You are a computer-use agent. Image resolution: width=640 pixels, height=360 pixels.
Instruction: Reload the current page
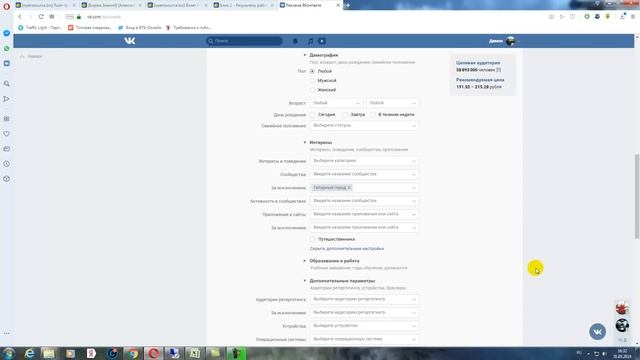[x=41, y=17]
